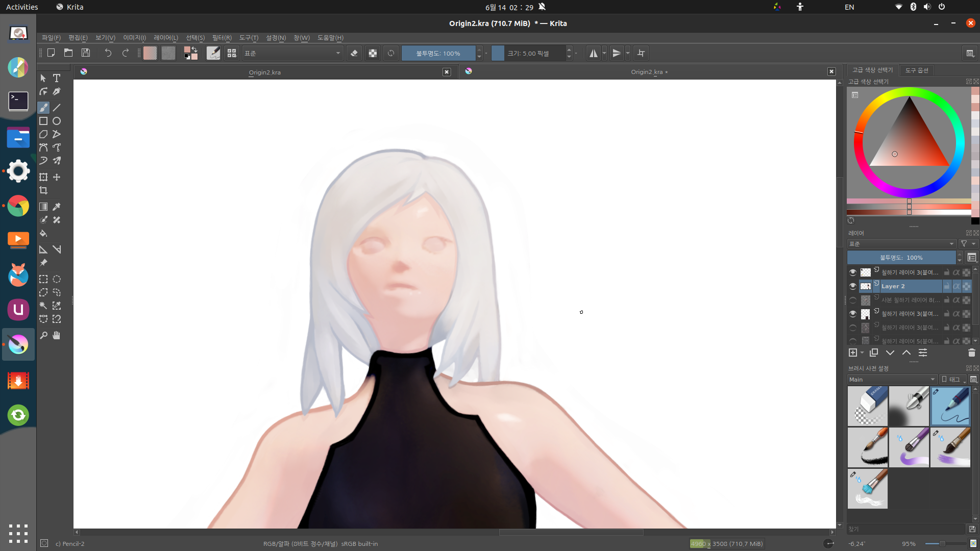Select the Move tool
This screenshot has width=980, height=551.
coord(57,177)
